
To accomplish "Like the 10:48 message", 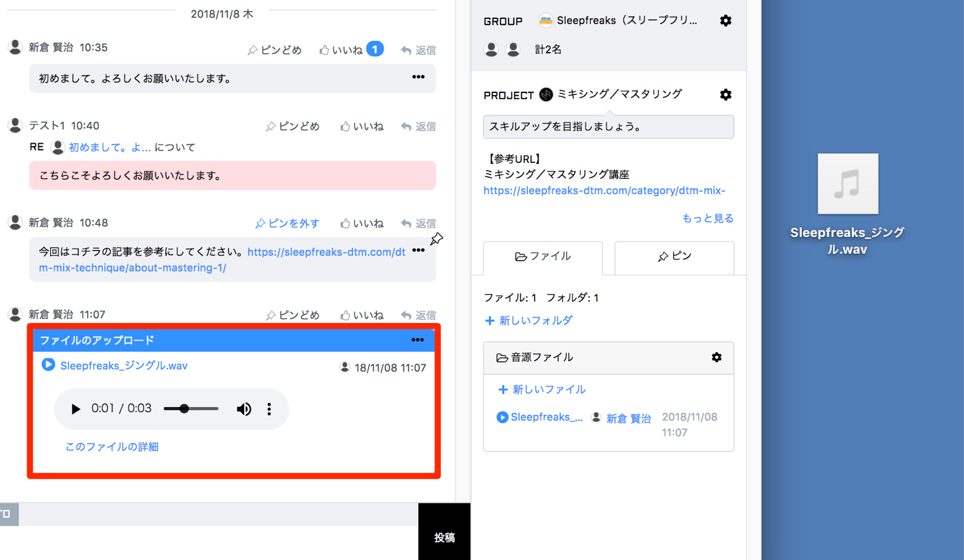I will 361,223.
